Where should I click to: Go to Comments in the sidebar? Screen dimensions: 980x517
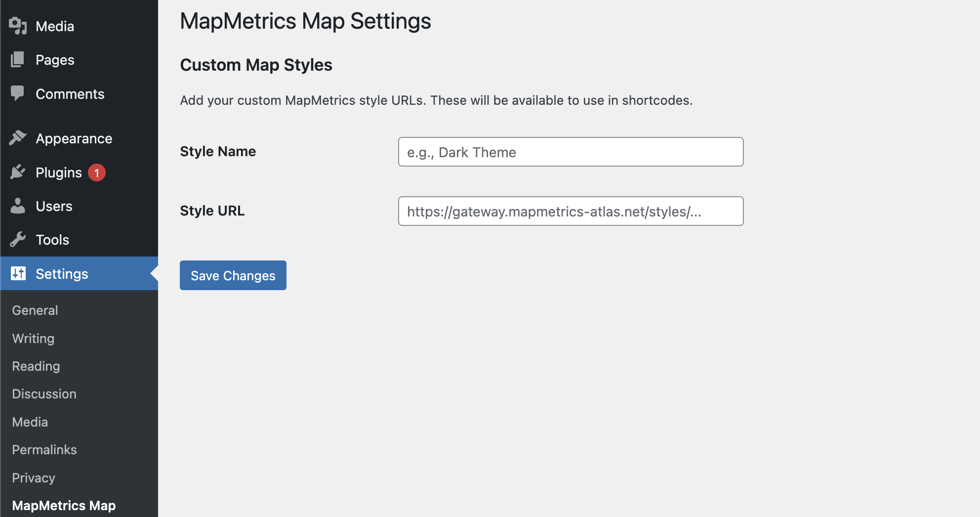tap(79, 94)
